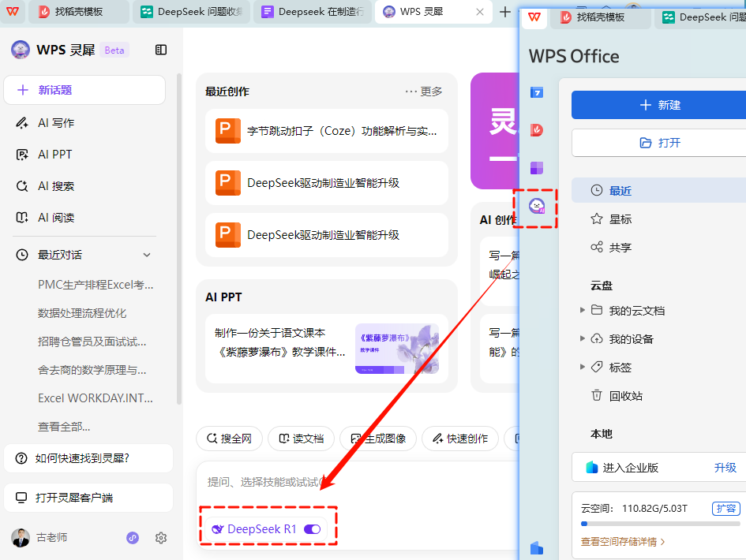This screenshot has height=560, width=746.
Task: Click the 新建 button in WPS Office
Action: pyautogui.click(x=659, y=105)
